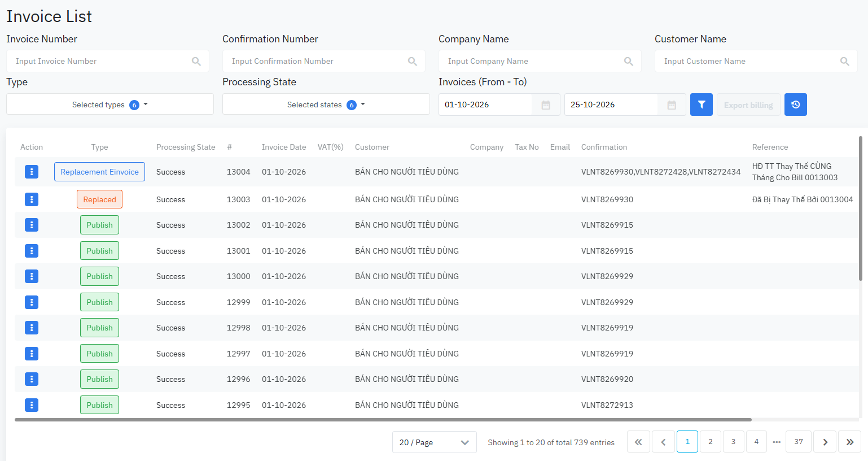
Task: Go to page 4
Action: click(x=756, y=442)
